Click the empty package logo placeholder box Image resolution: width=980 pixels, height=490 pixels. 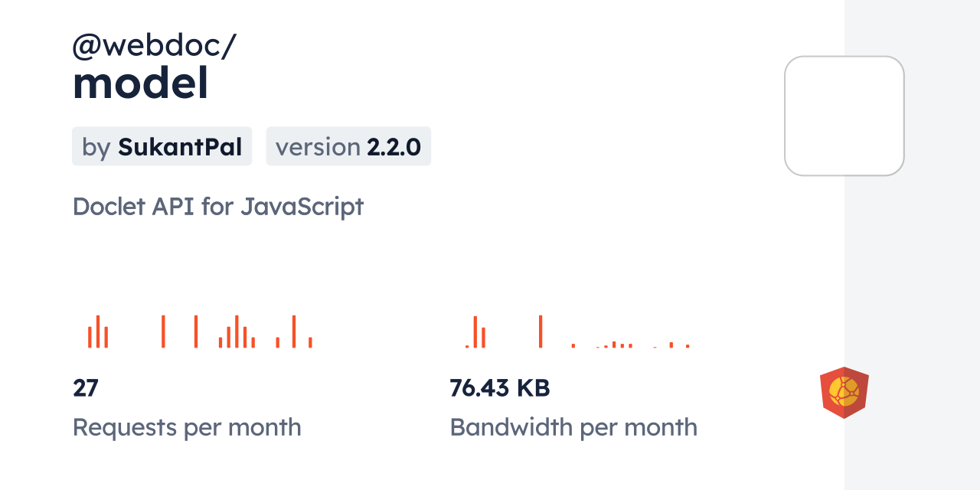point(844,116)
